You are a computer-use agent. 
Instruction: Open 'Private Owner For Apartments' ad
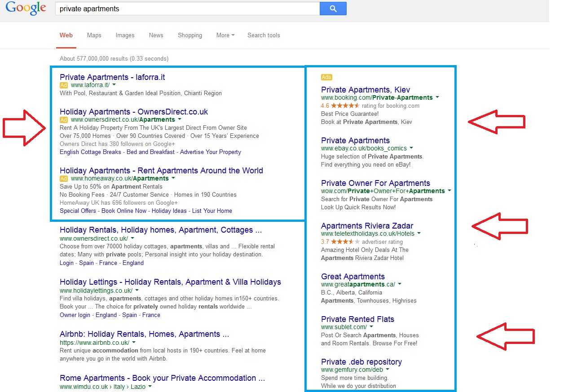click(375, 183)
